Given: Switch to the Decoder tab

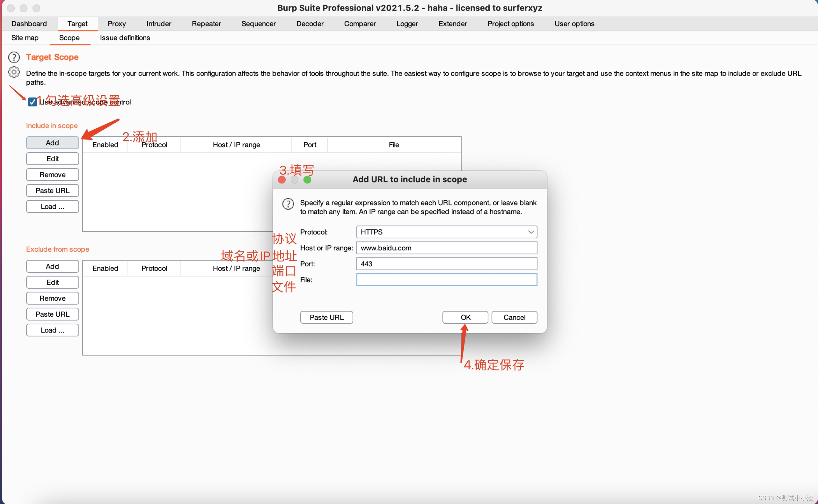Looking at the screenshot, I should pyautogui.click(x=310, y=23).
